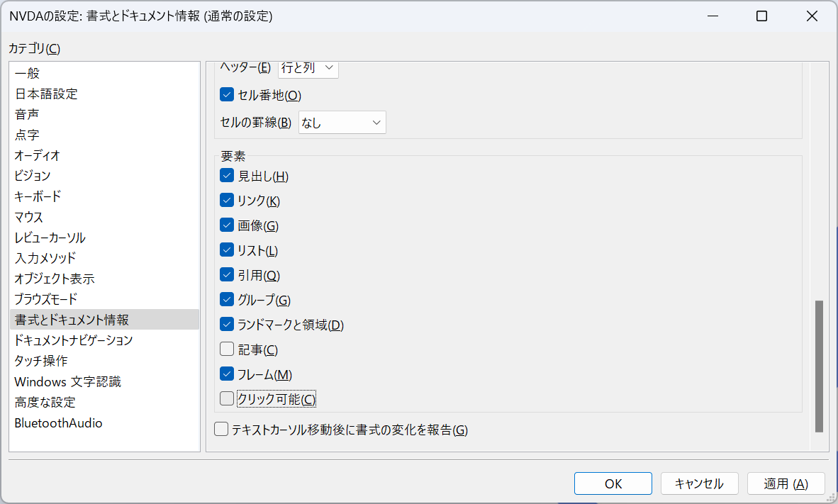Open the セルの罫線 dropdown
Viewport: 838px width, 504px height.
coord(342,122)
